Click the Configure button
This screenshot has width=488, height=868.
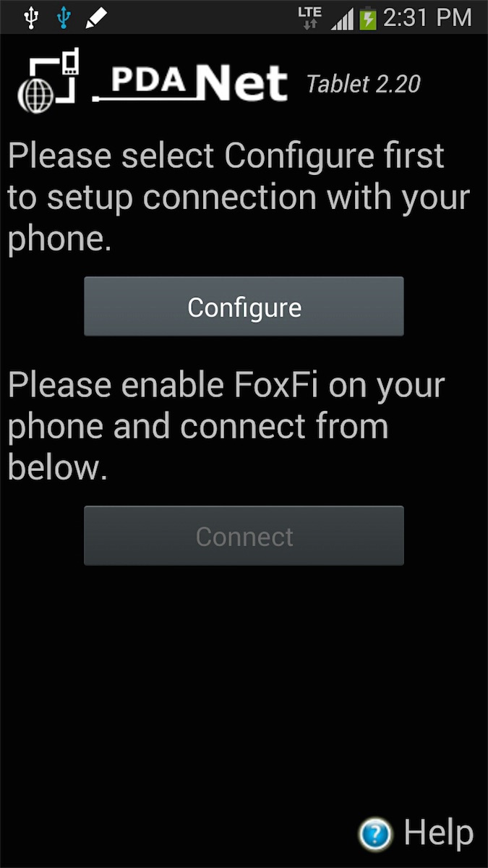[244, 307]
